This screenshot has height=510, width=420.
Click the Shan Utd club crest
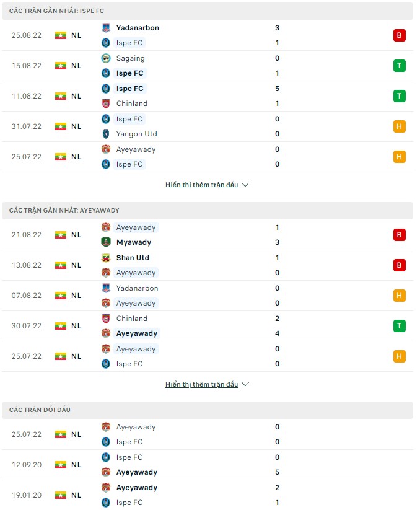(107, 258)
